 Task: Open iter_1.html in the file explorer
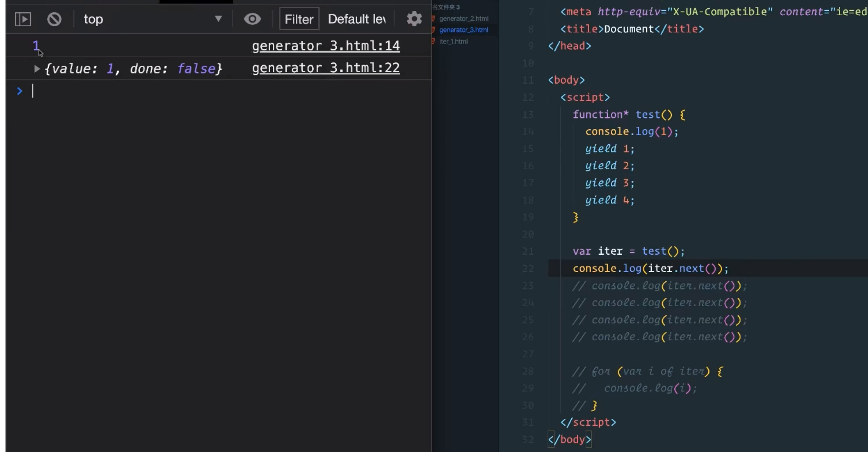(453, 41)
